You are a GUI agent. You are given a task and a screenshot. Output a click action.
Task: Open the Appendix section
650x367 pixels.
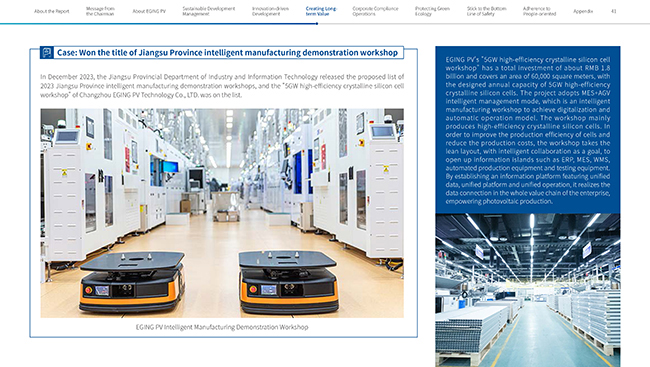click(x=583, y=11)
